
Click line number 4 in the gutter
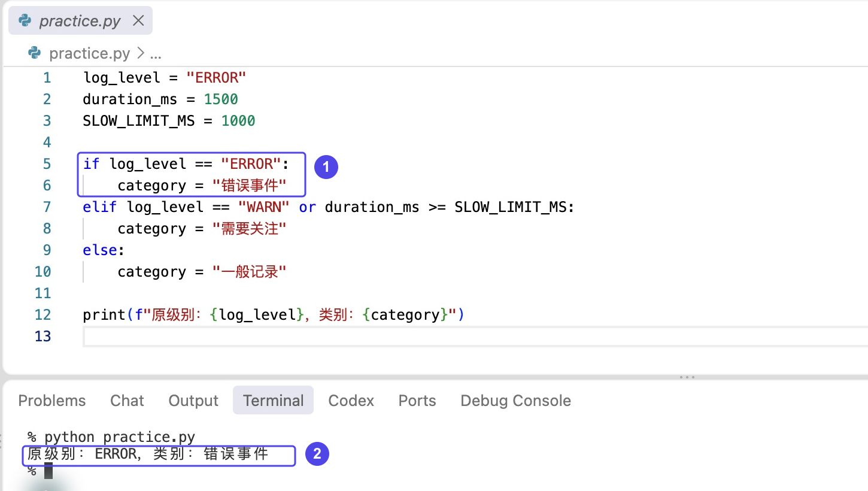[x=47, y=143]
